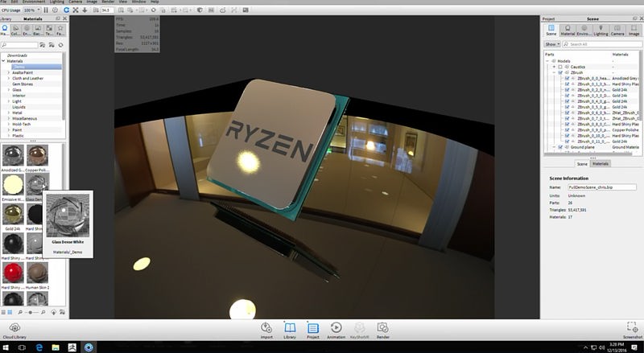The width and height of the screenshot is (644, 353).
Task: Collapse the Models root node
Action: pos(547,61)
